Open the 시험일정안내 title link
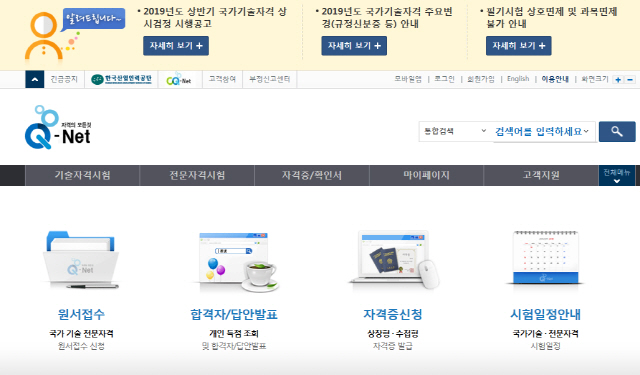The width and height of the screenshot is (640, 375). click(x=545, y=314)
